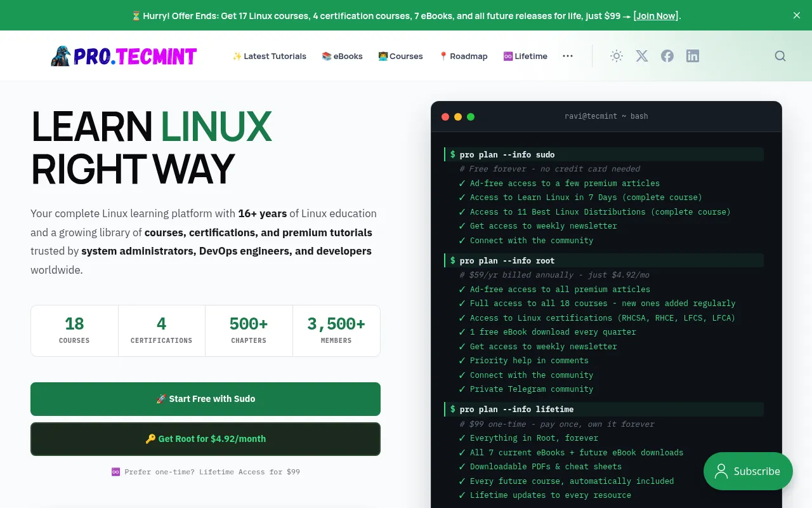Viewport: 812px width, 508px height.
Task: Open the LinkedIn page icon
Action: [x=693, y=56]
